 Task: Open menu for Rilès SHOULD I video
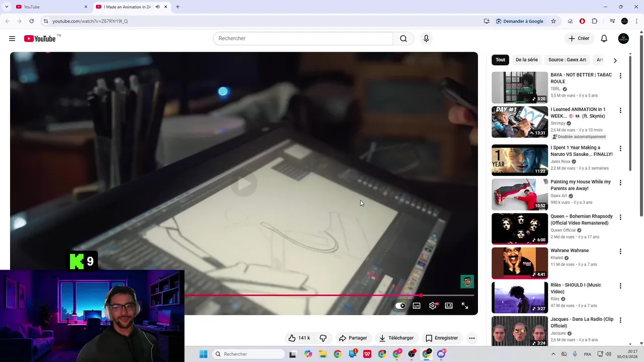(620, 286)
